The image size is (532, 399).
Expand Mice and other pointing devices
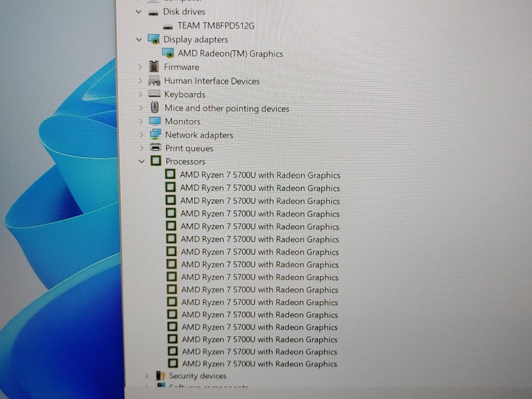pyautogui.click(x=141, y=108)
